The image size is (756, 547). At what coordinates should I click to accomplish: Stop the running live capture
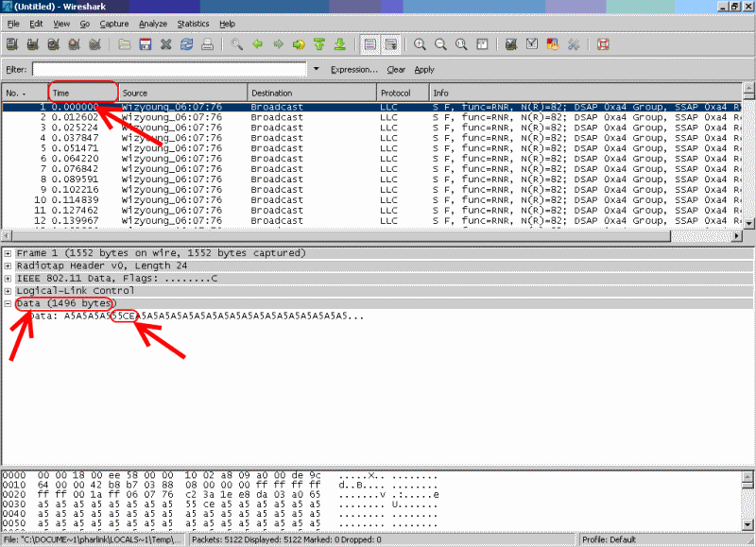75,44
